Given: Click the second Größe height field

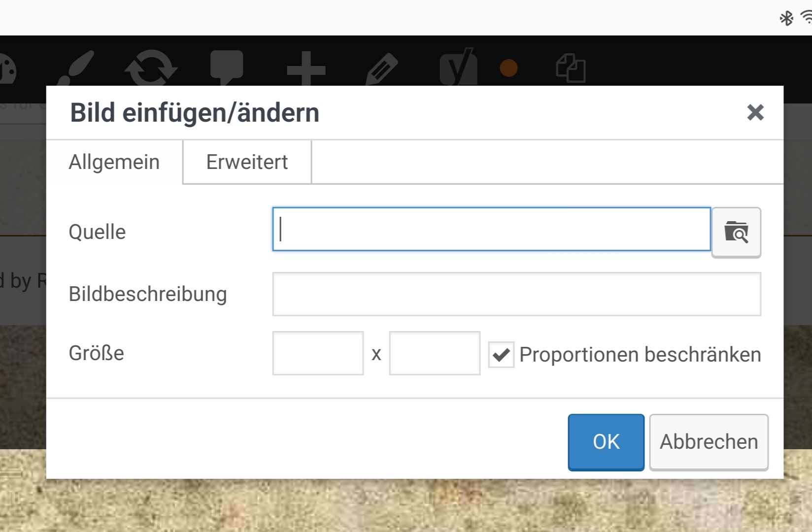Looking at the screenshot, I should pyautogui.click(x=435, y=353).
